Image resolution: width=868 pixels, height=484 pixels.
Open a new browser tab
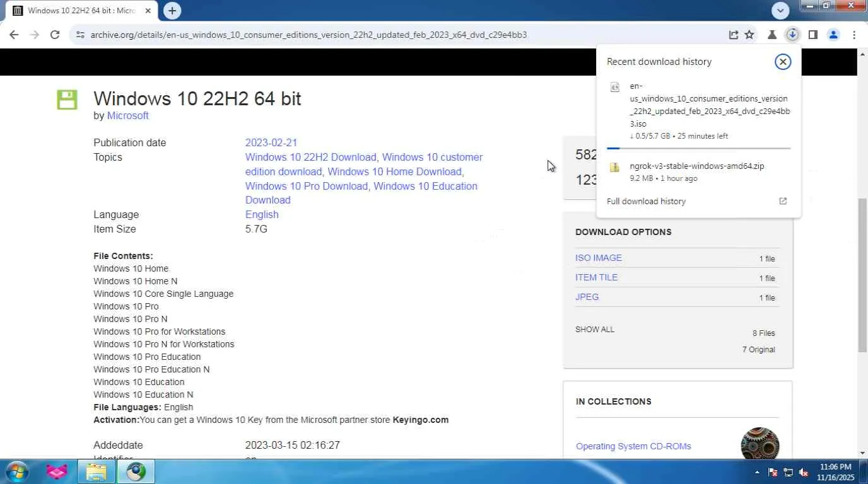coord(172,10)
